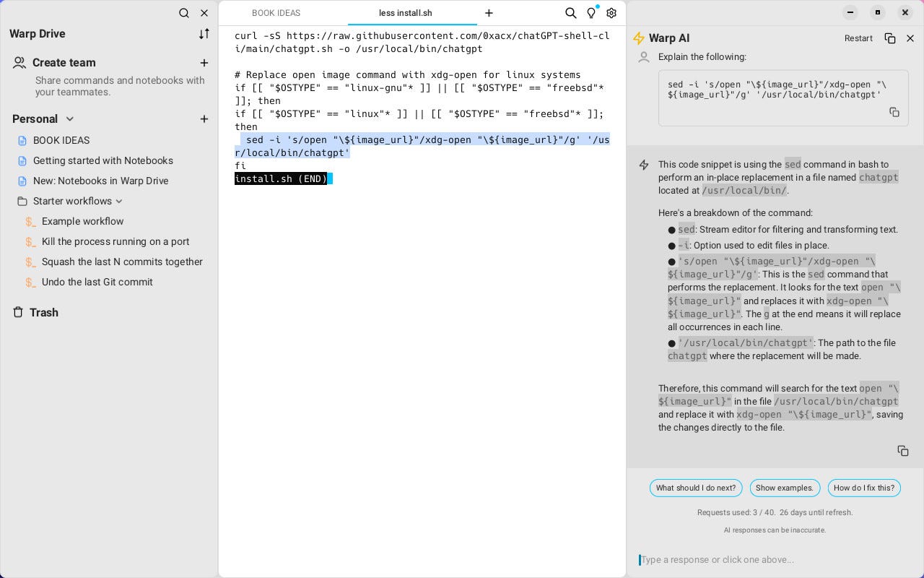Focus the Warp AI response input field
The image size is (924, 578).
[x=775, y=560]
